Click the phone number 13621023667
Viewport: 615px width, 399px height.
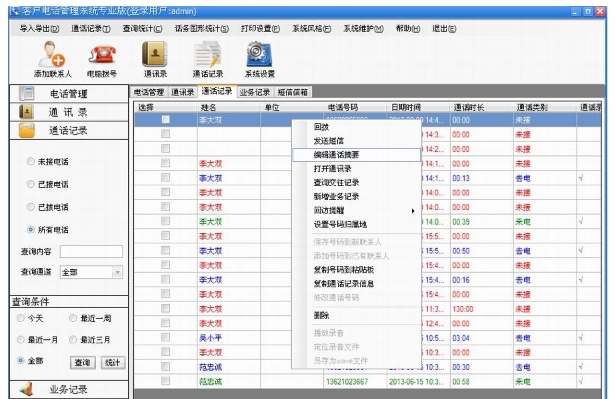(347, 381)
